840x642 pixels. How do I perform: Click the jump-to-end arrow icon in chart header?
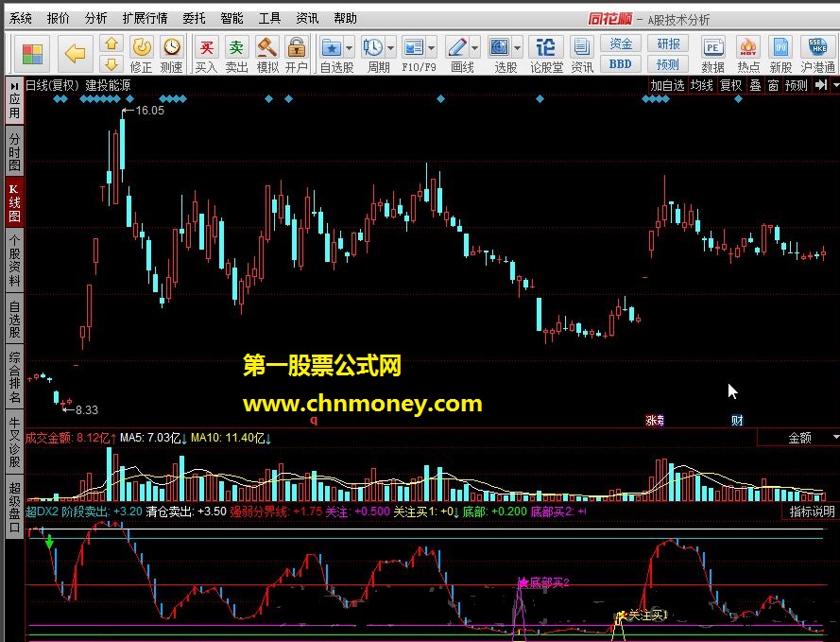[820, 85]
